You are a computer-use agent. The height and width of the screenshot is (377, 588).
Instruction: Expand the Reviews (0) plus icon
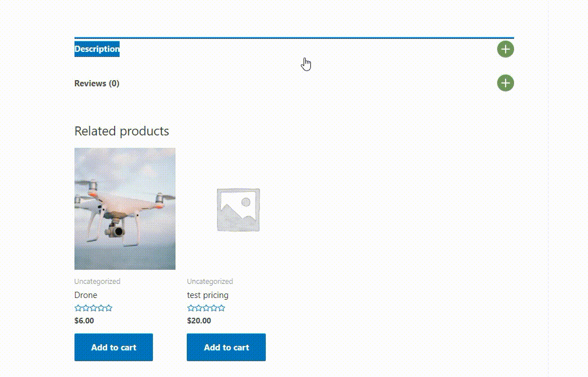tap(505, 84)
